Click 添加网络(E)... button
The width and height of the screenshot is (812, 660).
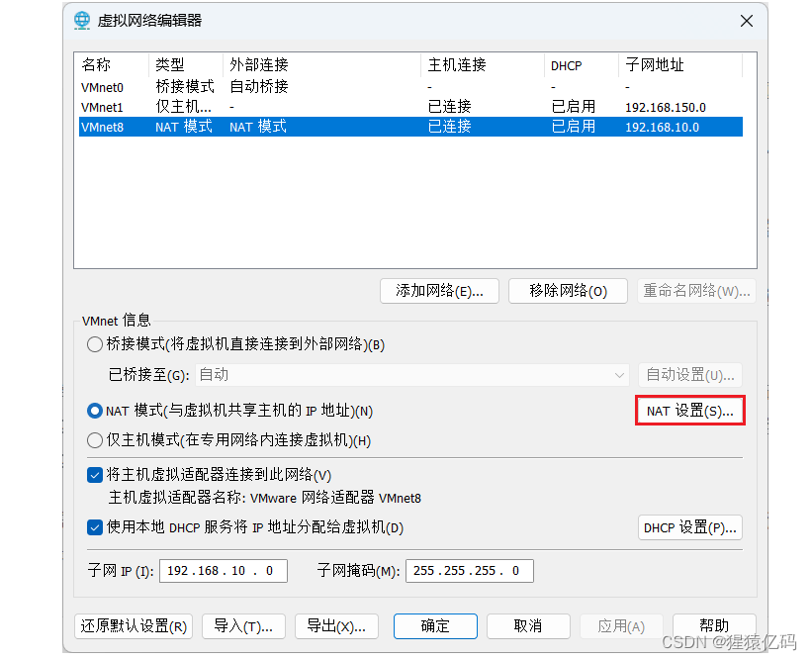click(x=439, y=291)
